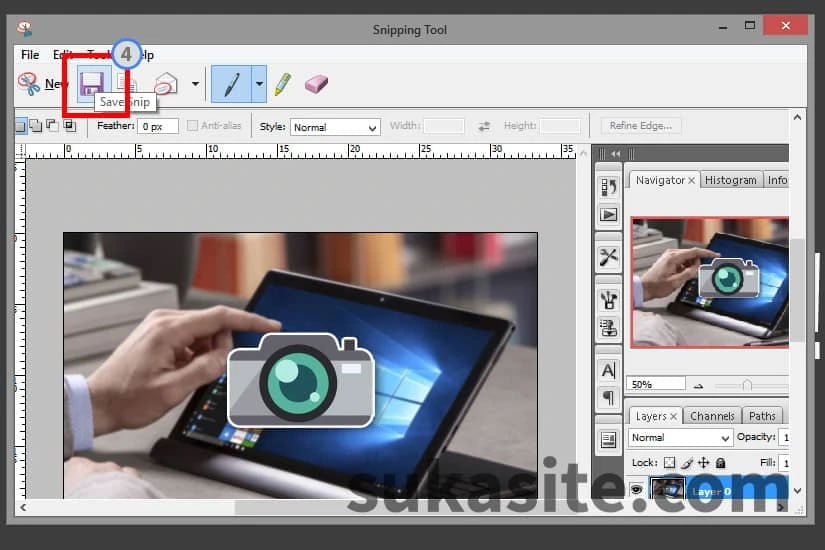This screenshot has height=550, width=825.
Task: Open the History panel icon in dock
Action: coord(609,187)
